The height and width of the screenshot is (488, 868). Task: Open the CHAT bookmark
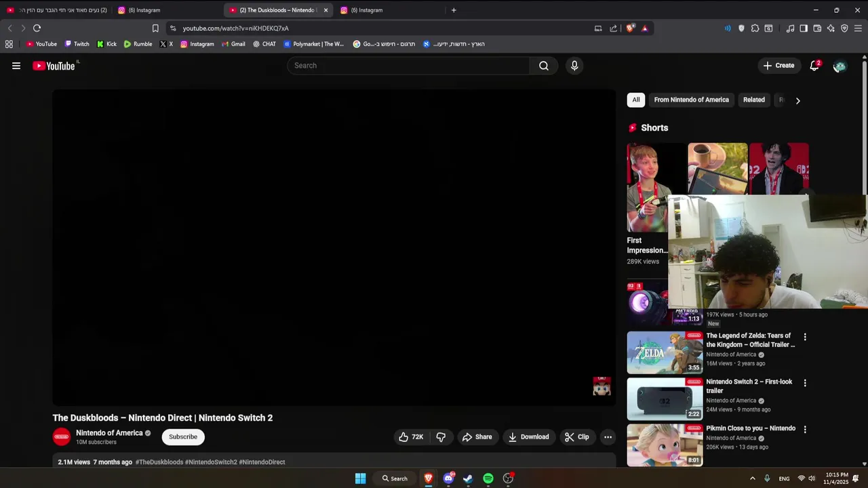click(x=264, y=44)
